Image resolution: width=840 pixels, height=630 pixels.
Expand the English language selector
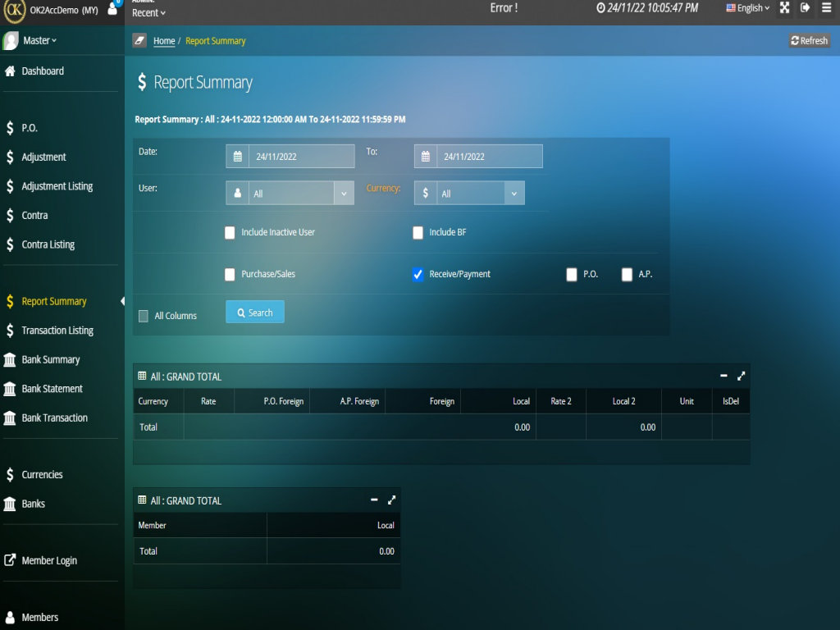(x=748, y=8)
